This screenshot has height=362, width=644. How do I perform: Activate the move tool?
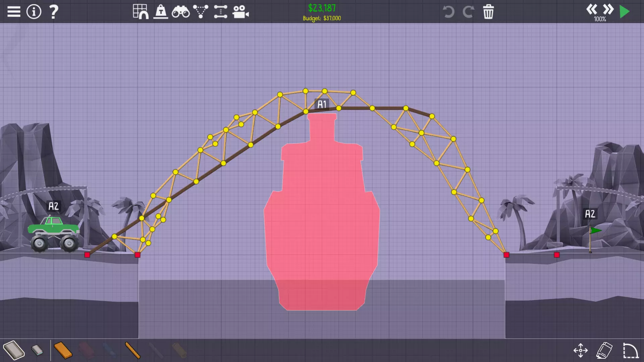coord(581,350)
